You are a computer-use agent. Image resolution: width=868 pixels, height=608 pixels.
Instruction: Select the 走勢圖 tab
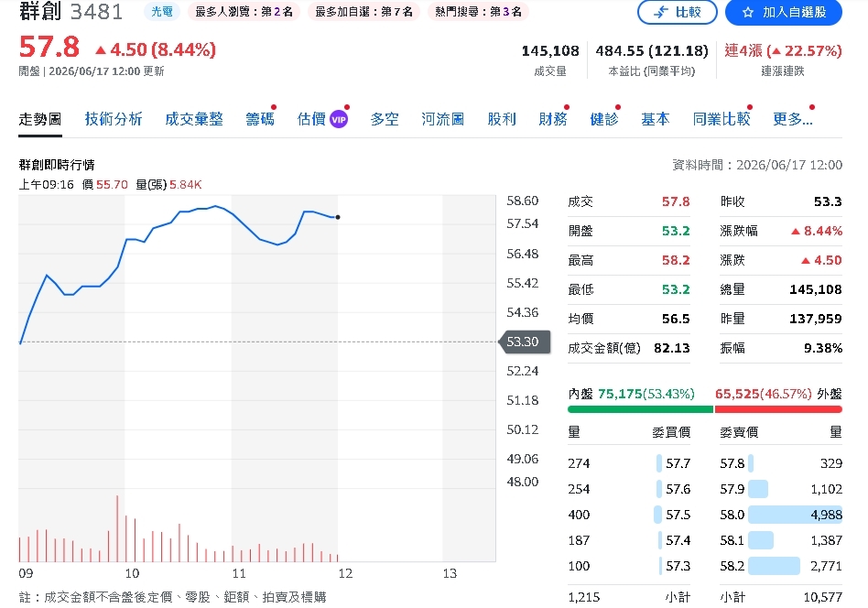(40, 119)
